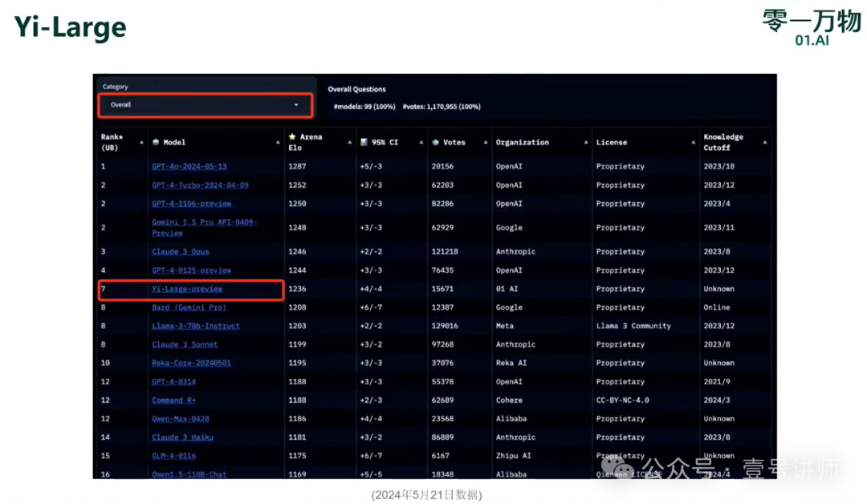Image resolution: width=867 pixels, height=504 pixels.
Task: Click the sort arrow for 95% CI
Action: (421, 142)
